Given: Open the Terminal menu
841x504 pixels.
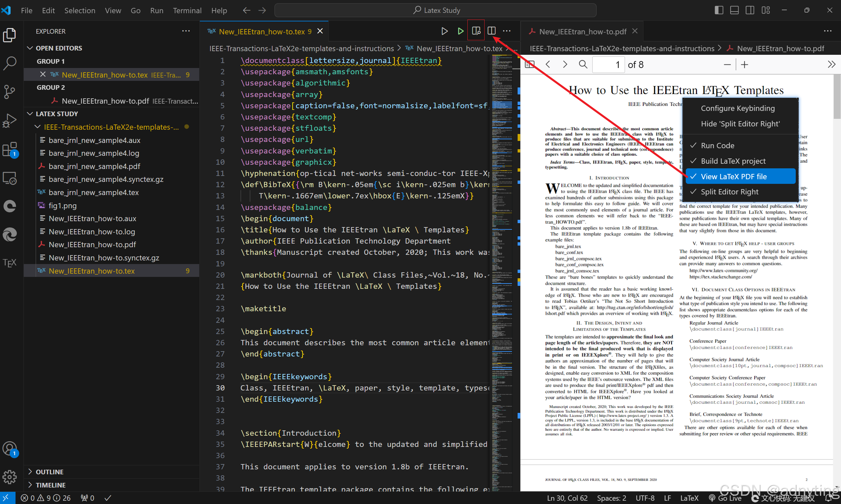Looking at the screenshot, I should coord(187,11).
